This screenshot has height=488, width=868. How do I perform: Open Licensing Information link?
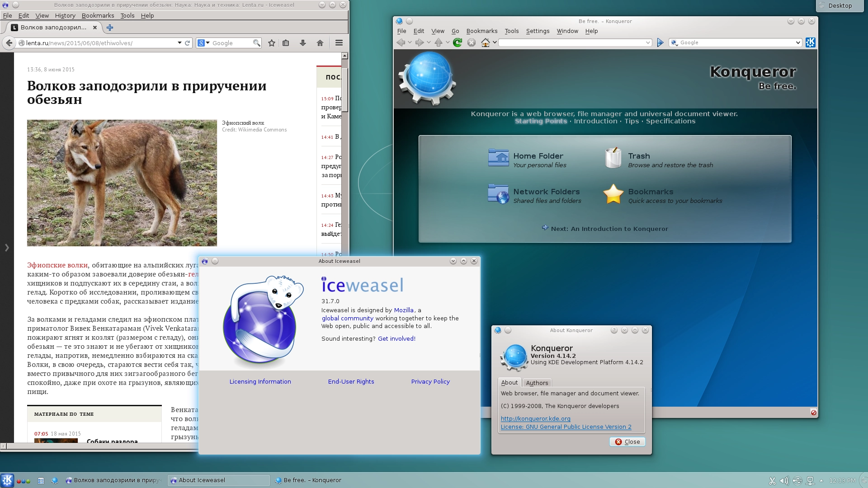(260, 382)
